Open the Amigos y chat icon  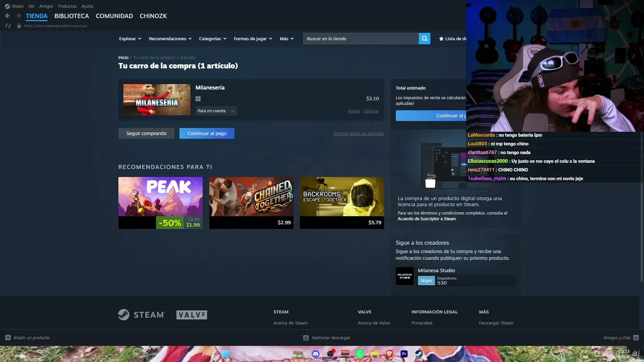click(x=636, y=338)
